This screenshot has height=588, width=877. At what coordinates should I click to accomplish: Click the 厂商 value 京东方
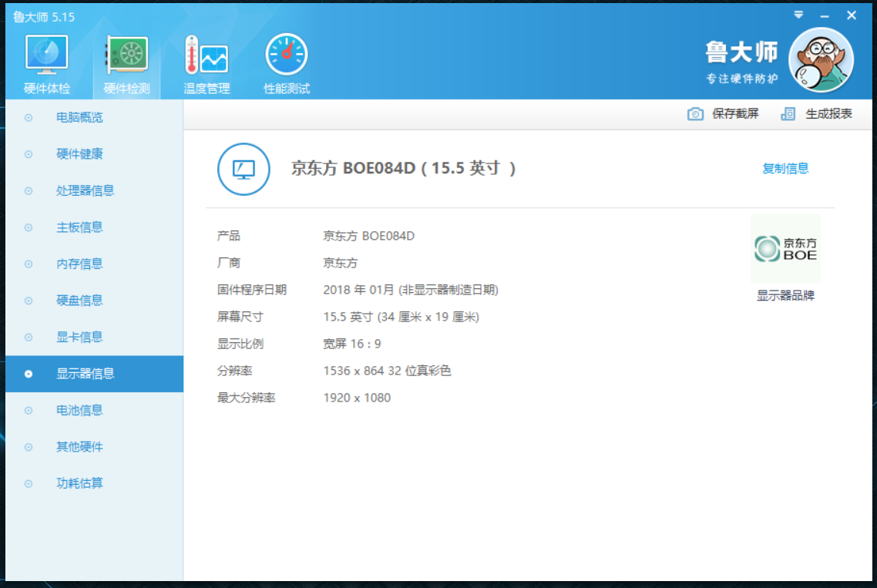[x=340, y=263]
